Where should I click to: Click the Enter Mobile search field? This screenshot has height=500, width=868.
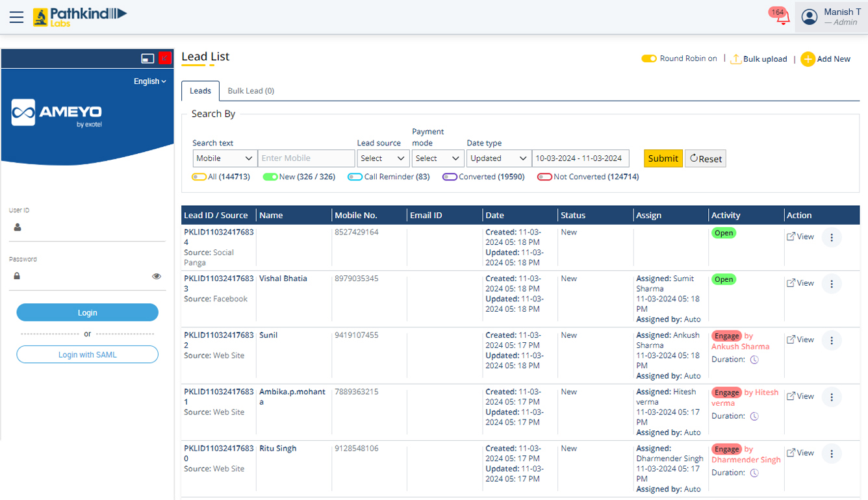coord(306,158)
